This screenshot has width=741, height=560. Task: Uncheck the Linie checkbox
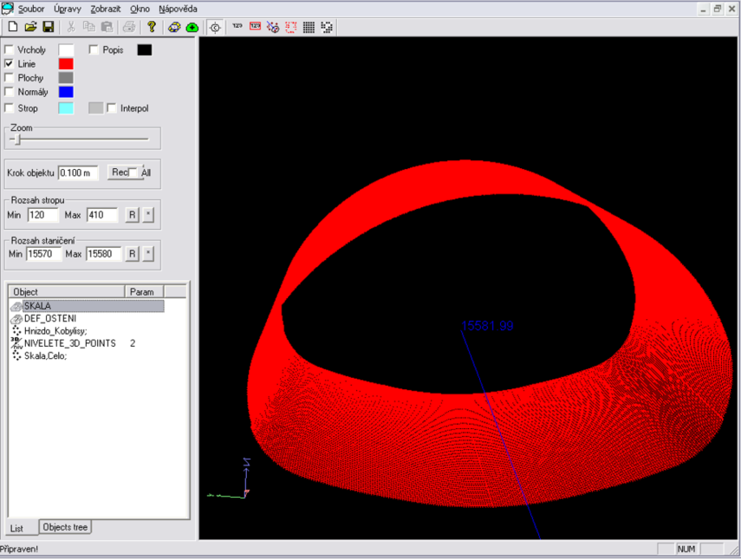click(10, 64)
